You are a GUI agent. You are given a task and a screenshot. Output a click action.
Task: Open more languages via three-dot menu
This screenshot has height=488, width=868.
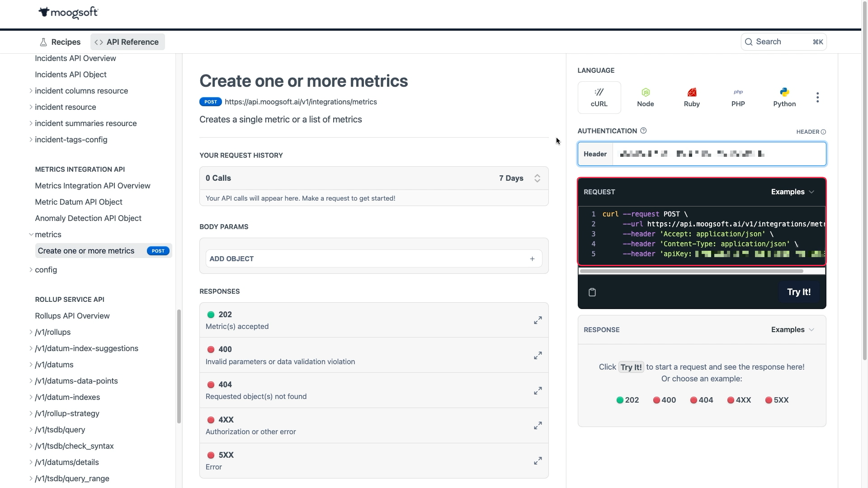(x=817, y=98)
